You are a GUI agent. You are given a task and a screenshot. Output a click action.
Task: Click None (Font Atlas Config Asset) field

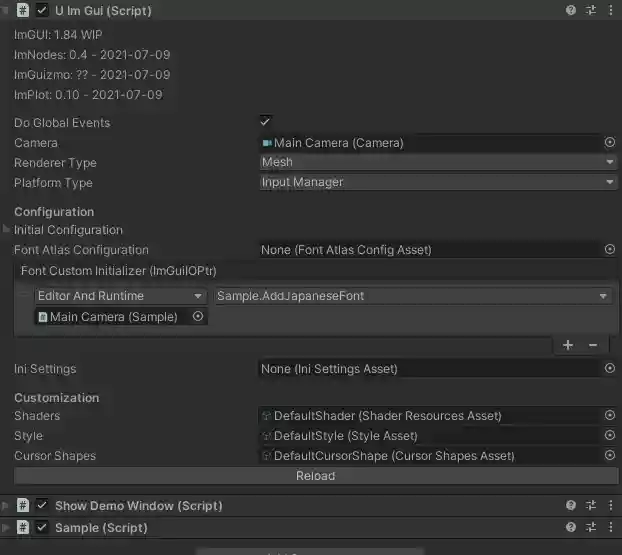coord(431,250)
